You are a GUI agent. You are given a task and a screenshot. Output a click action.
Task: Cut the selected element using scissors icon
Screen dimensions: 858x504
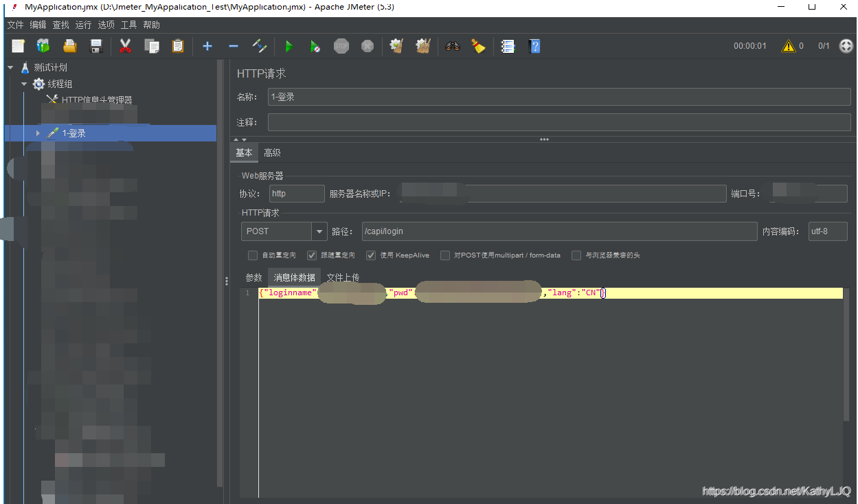point(126,46)
